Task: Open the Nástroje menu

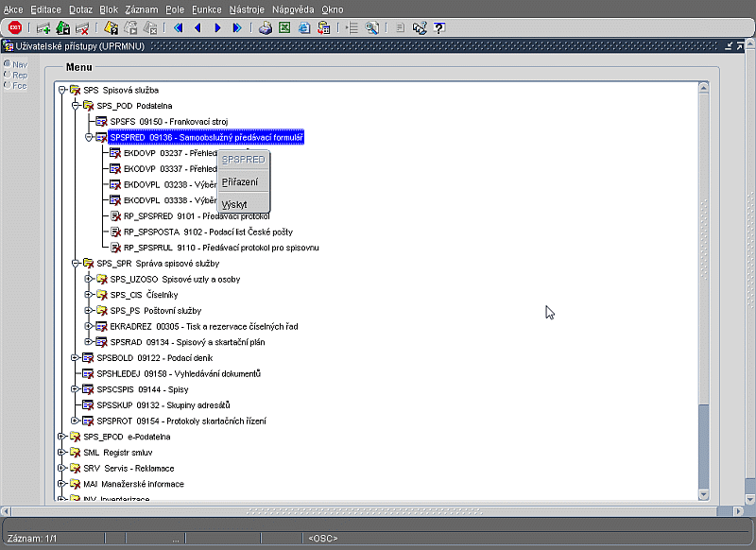Action: click(247, 9)
